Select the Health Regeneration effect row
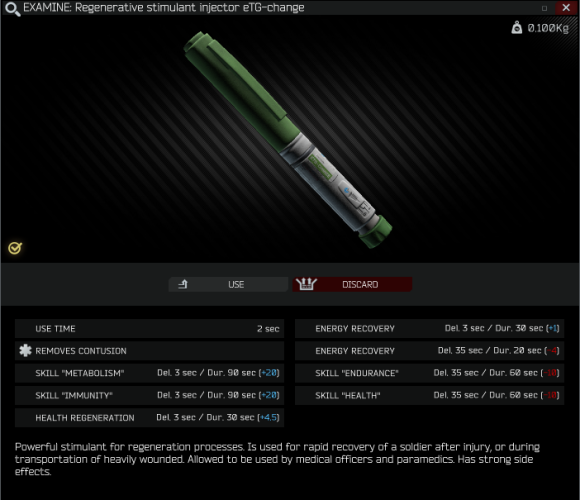Image resolution: width=580 pixels, height=500 pixels. [x=149, y=418]
